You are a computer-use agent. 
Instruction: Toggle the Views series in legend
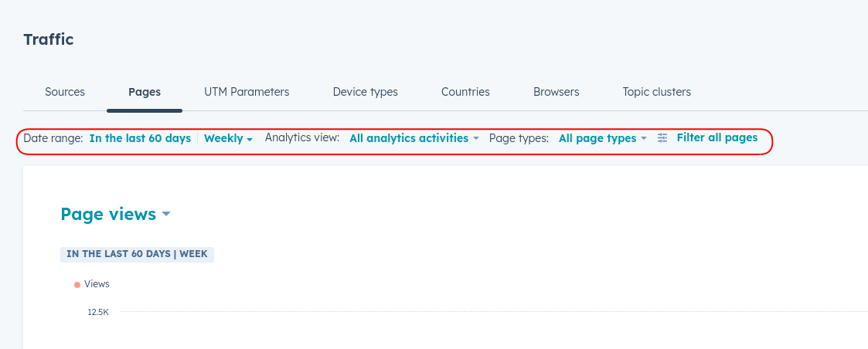92,284
